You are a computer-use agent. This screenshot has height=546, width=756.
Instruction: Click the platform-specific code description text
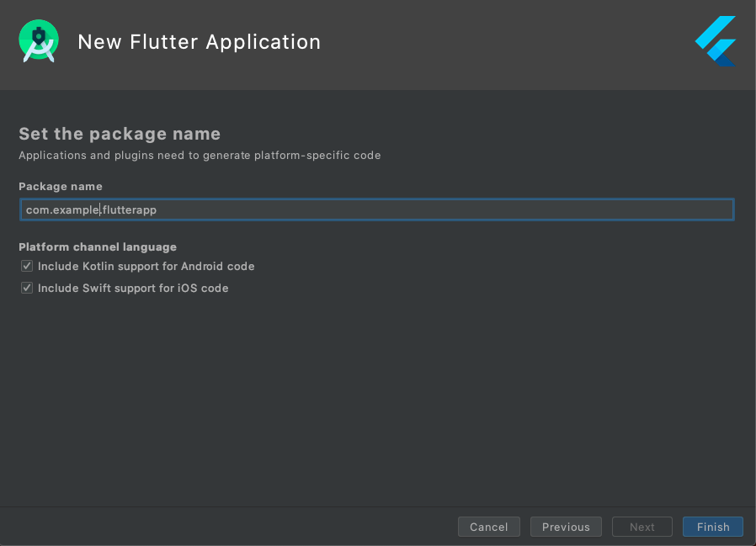pos(200,156)
